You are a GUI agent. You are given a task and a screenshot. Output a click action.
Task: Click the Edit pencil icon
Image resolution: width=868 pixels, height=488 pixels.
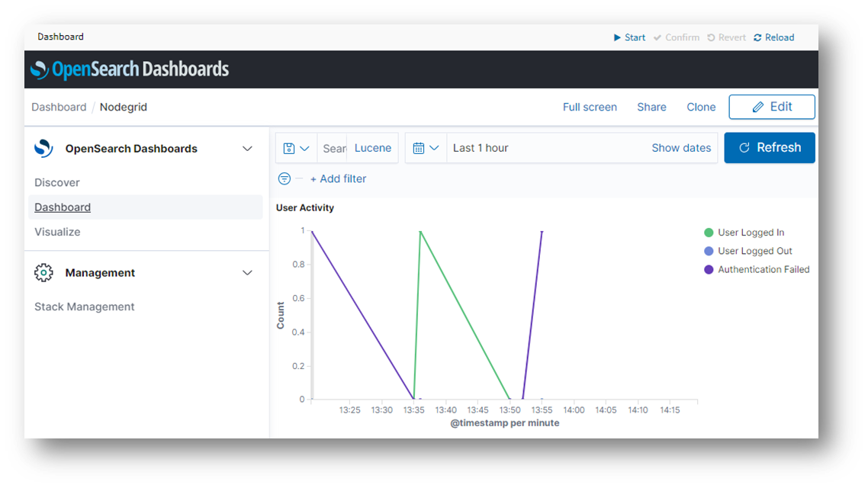758,107
